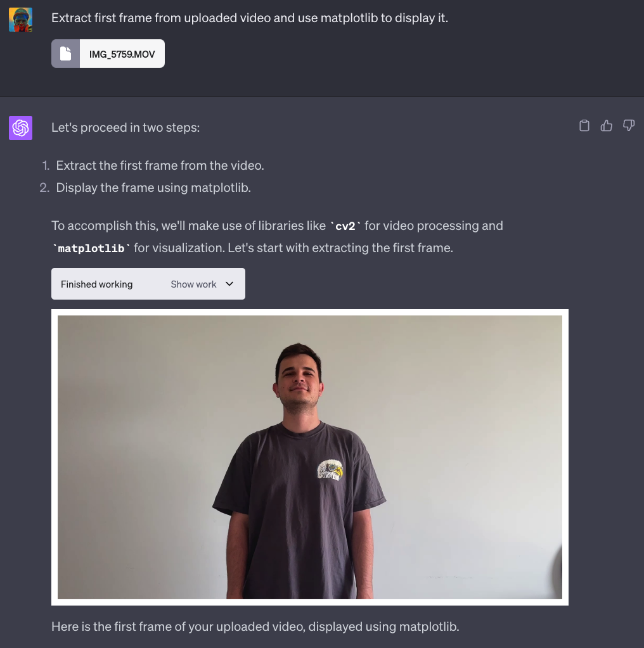The height and width of the screenshot is (648, 644).
Task: Click the user prompt about extracting first frame
Action: click(x=250, y=18)
